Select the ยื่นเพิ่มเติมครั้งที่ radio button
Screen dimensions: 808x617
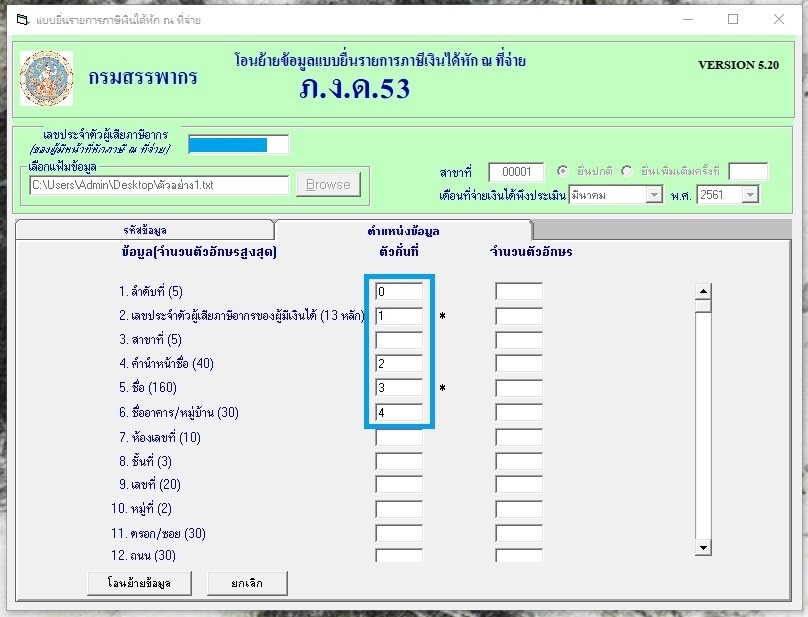627,171
